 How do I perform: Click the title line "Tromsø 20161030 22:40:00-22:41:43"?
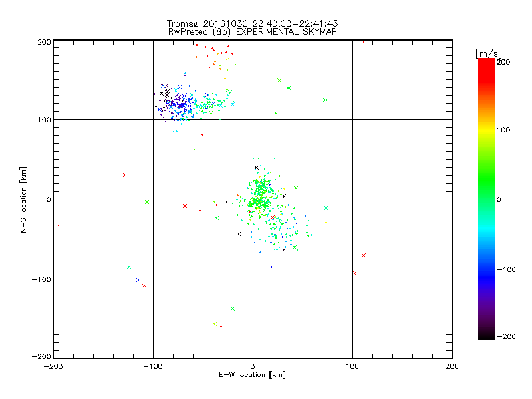click(x=252, y=23)
